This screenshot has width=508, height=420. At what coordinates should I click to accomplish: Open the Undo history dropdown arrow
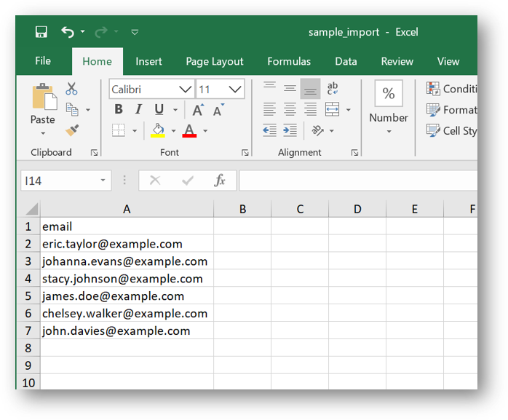(83, 31)
